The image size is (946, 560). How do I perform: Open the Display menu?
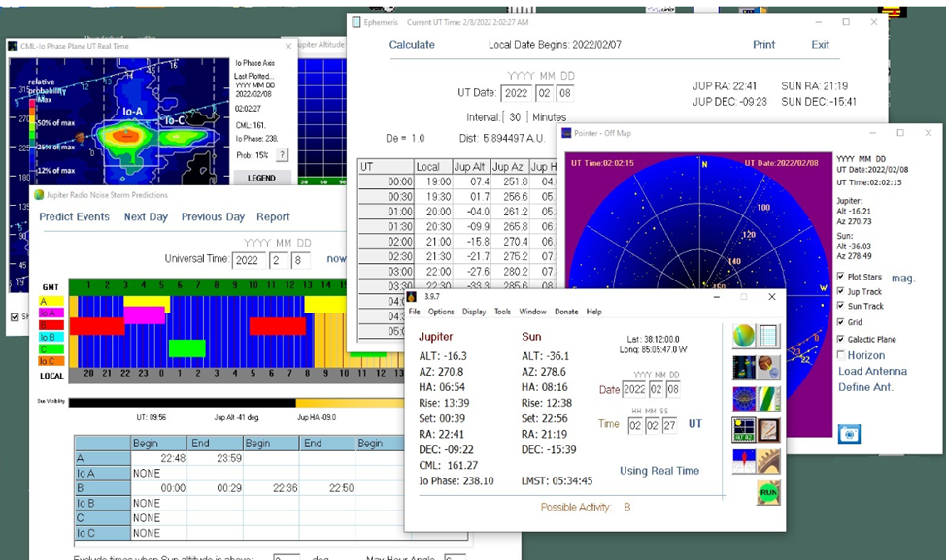click(x=474, y=312)
